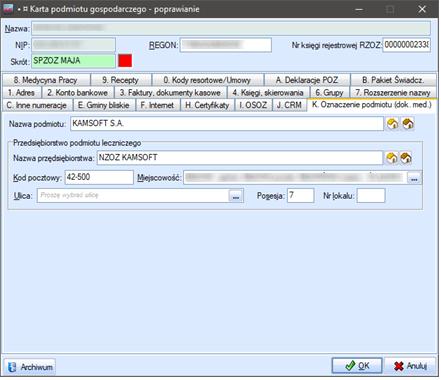Open Miejscowość lookup ellipsis button
This screenshot has height=380, width=441.
click(x=414, y=178)
